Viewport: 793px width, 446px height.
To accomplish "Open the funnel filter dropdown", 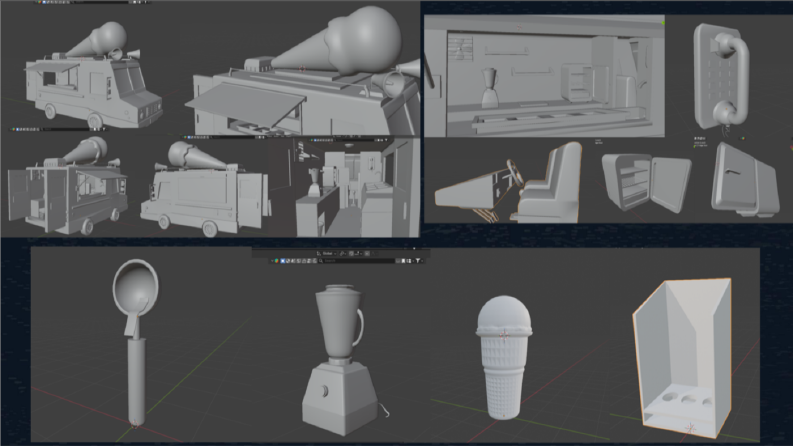I will pyautogui.click(x=419, y=261).
